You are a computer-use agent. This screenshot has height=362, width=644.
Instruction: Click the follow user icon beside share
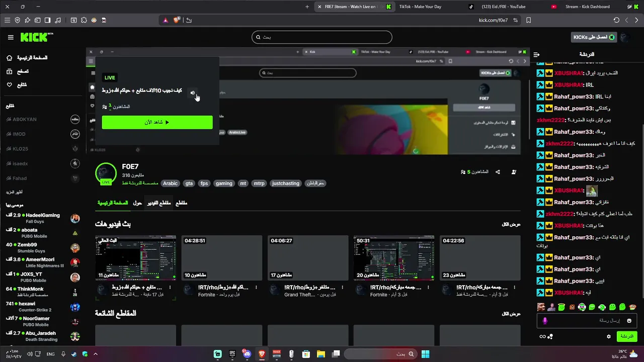(514, 172)
